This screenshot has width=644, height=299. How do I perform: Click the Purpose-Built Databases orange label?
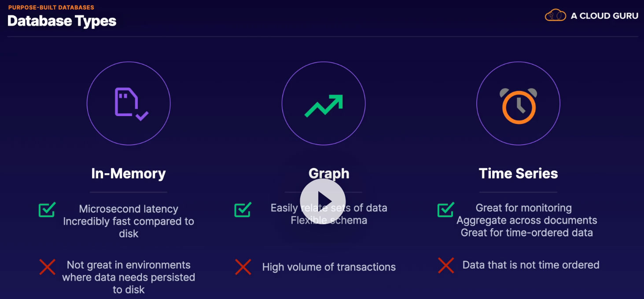51,7
